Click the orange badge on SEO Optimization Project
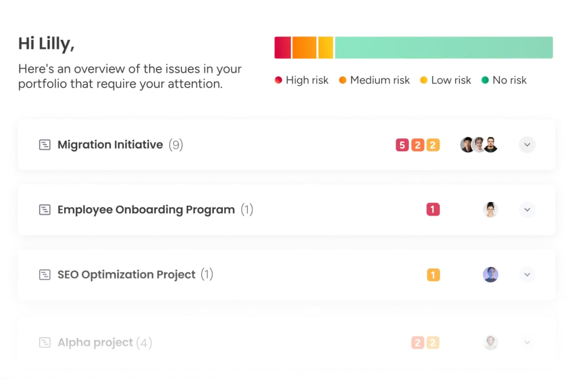The height and width of the screenshot is (380, 588). 433,274
